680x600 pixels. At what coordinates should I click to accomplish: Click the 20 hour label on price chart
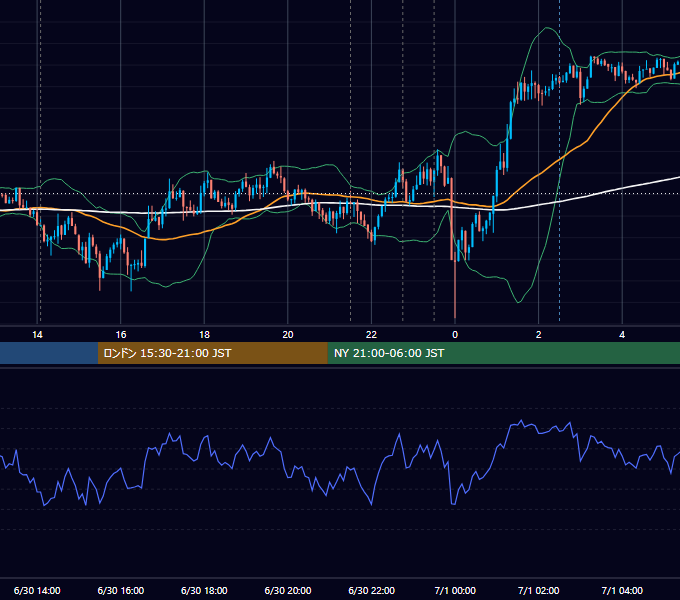pyautogui.click(x=288, y=335)
